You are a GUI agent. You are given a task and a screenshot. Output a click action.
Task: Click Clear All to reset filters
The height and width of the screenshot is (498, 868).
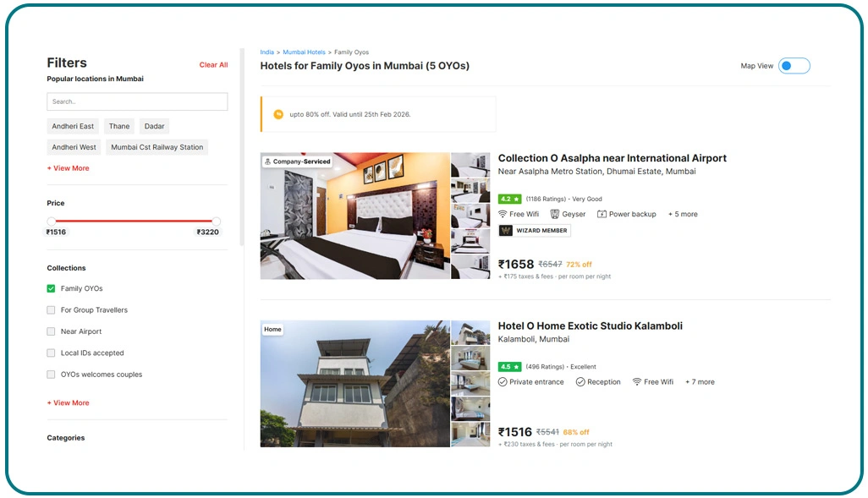[212, 63]
